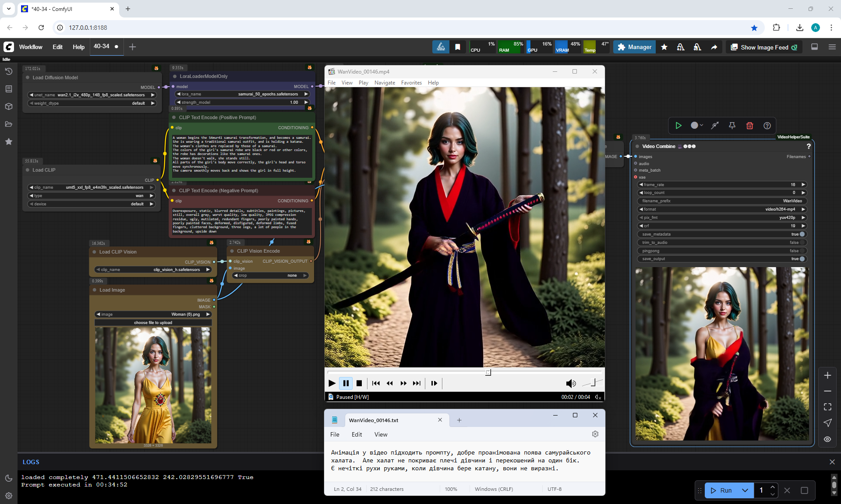Image resolution: width=841 pixels, height=504 pixels.
Task: Pin the selected node with pin icon
Action: [732, 126]
